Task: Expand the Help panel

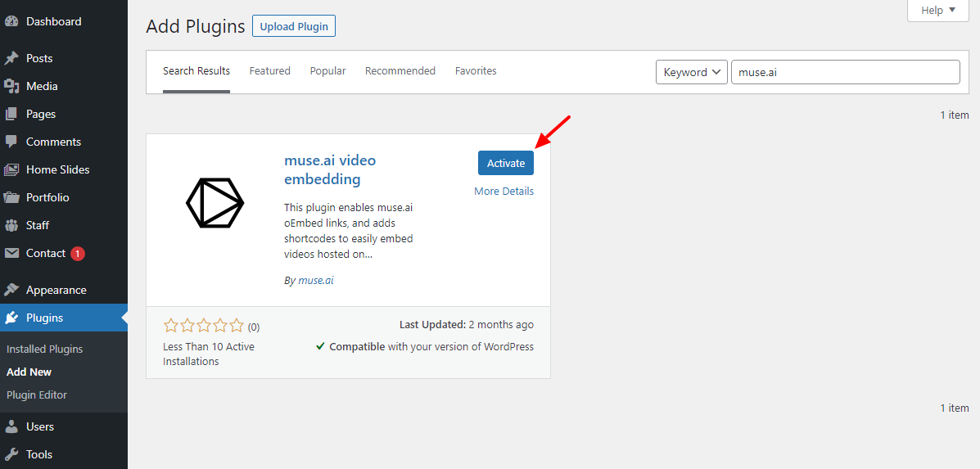Action: click(x=938, y=10)
